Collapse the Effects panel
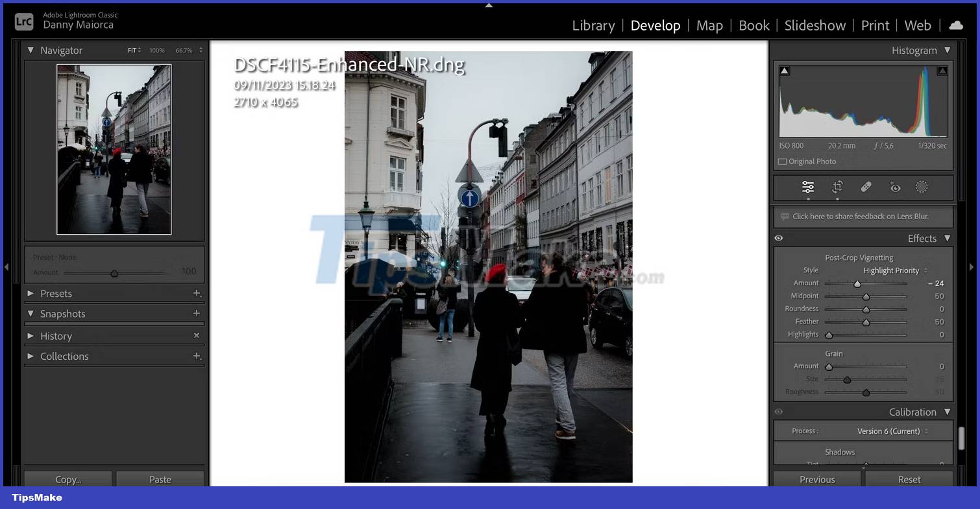 (x=948, y=238)
